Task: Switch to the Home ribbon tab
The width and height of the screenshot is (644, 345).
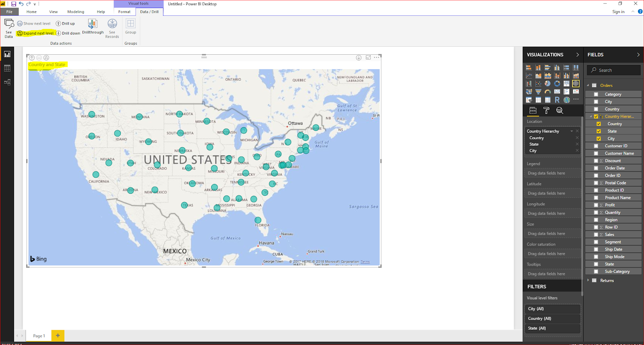Action: 31,12
